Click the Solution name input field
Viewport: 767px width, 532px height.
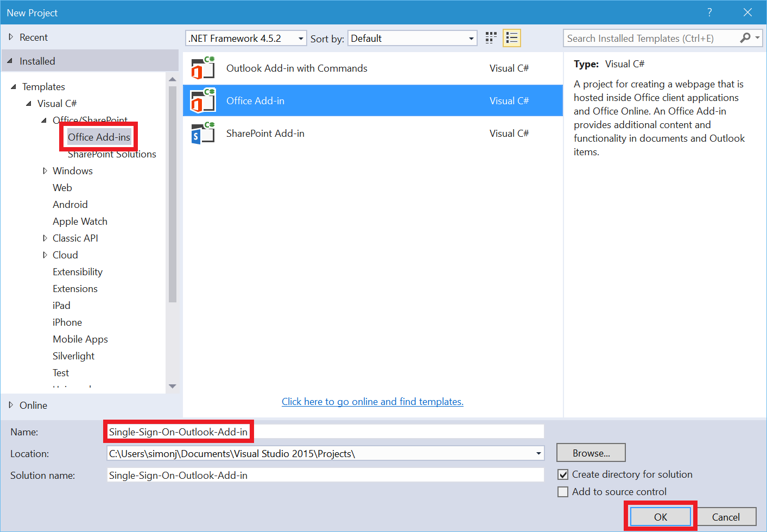coord(326,476)
